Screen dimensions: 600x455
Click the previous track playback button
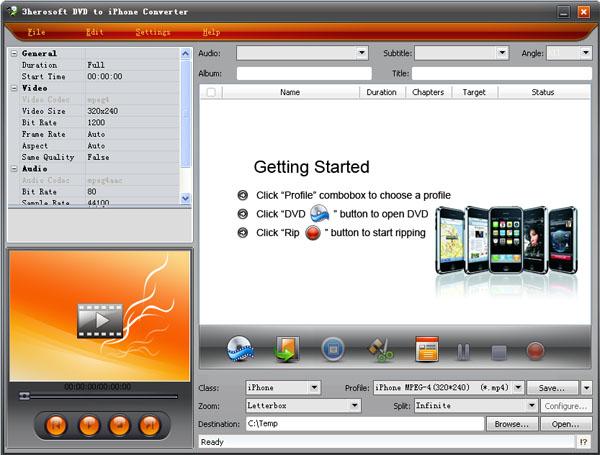pos(56,425)
